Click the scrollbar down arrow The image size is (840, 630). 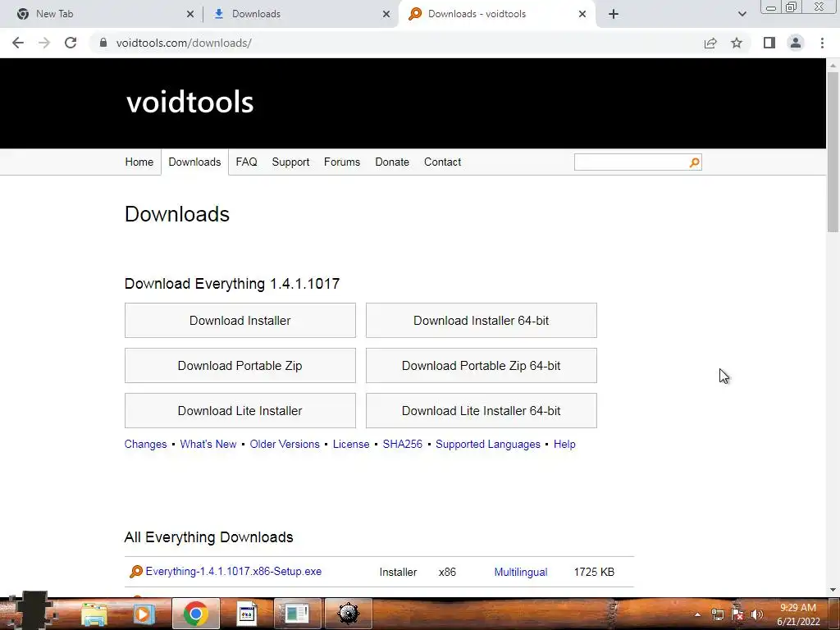point(833,591)
